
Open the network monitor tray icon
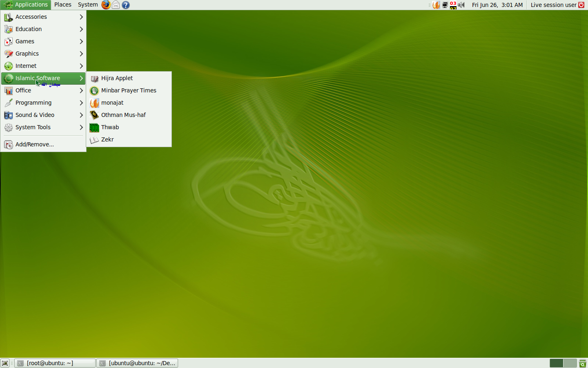coord(445,5)
